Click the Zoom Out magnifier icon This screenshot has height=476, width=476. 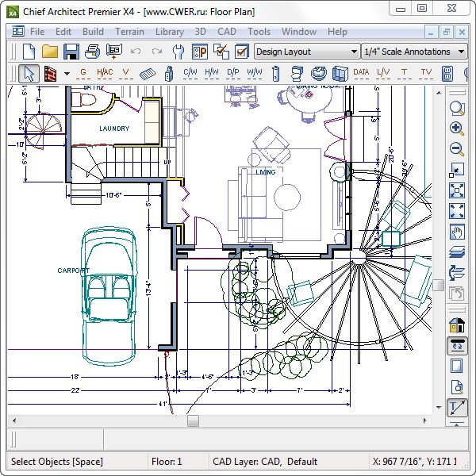pos(457,149)
